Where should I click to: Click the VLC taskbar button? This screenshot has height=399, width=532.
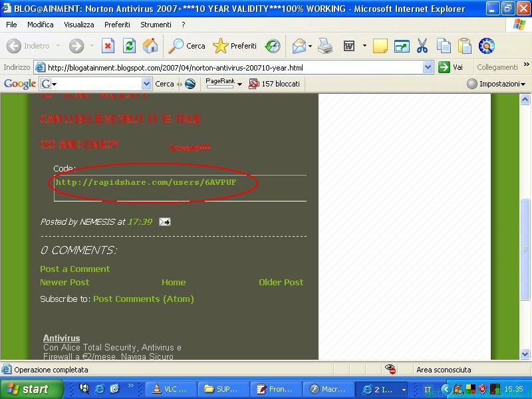pyautogui.click(x=171, y=389)
